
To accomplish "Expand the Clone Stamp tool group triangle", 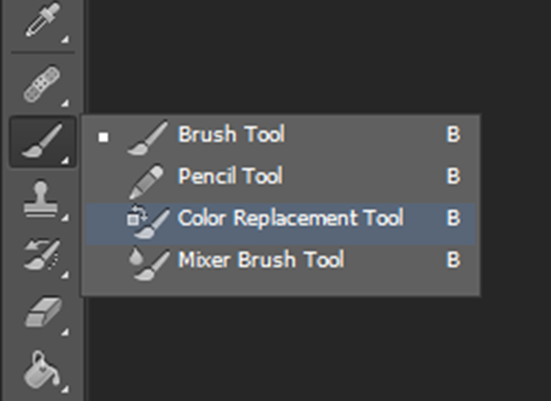I will point(65,218).
